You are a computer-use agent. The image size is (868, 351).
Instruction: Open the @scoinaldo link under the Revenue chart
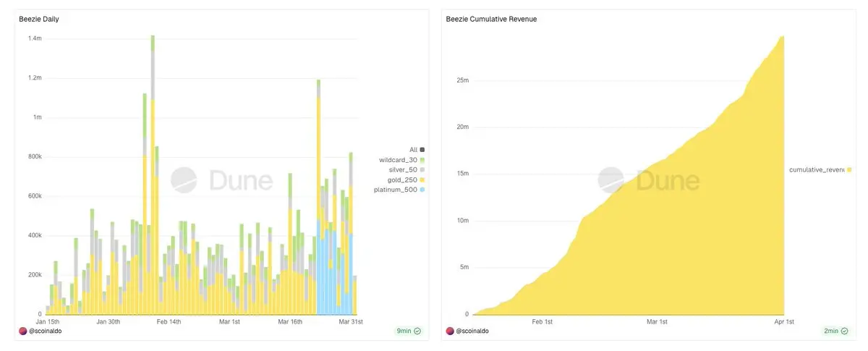point(470,331)
